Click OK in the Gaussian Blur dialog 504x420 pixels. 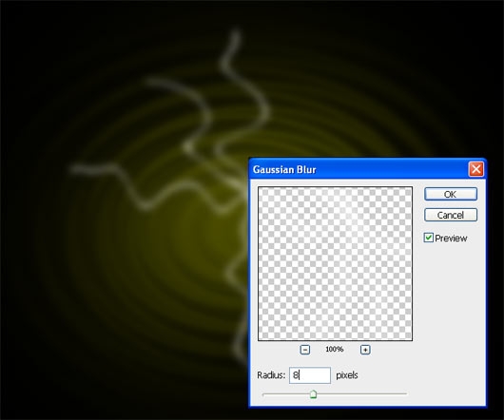(451, 194)
